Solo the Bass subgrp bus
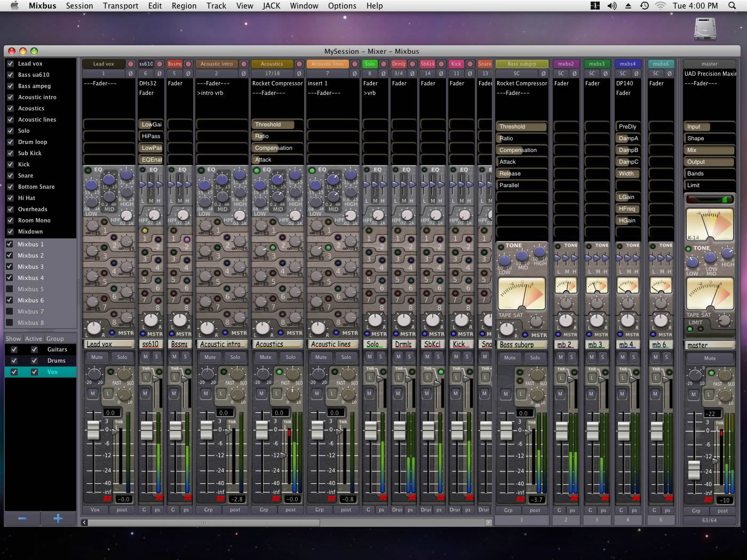Image resolution: width=747 pixels, height=560 pixels. click(x=535, y=358)
